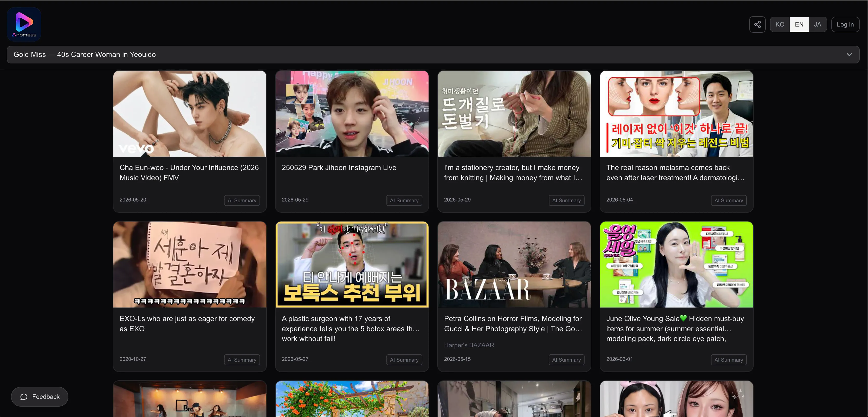The height and width of the screenshot is (417, 868).
Task: Click Harper's BAZAAR channel name
Action: 469,345
